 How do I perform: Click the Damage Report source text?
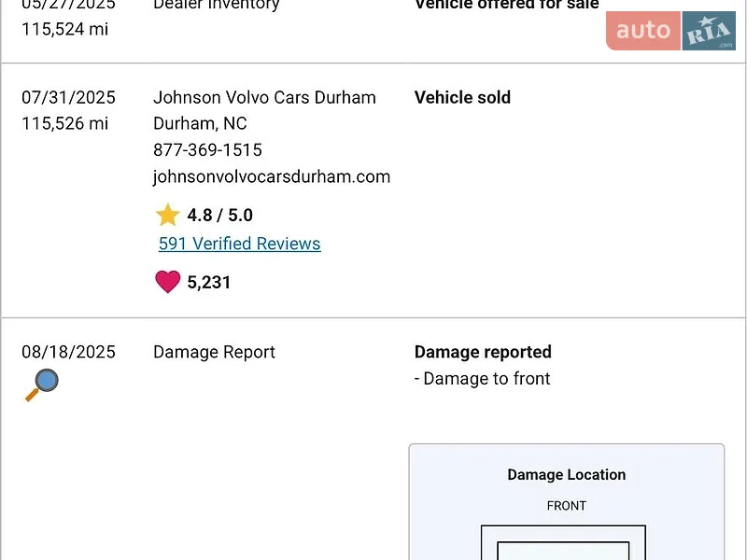(x=214, y=352)
